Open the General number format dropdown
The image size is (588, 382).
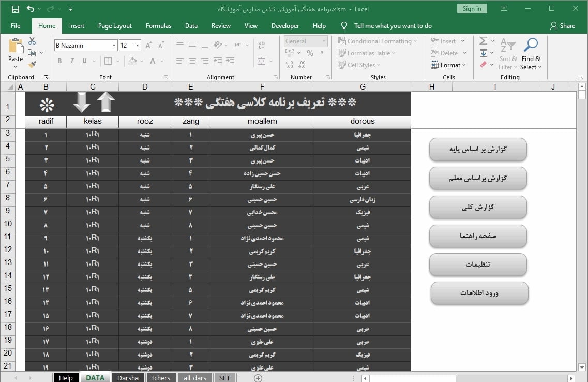click(324, 41)
